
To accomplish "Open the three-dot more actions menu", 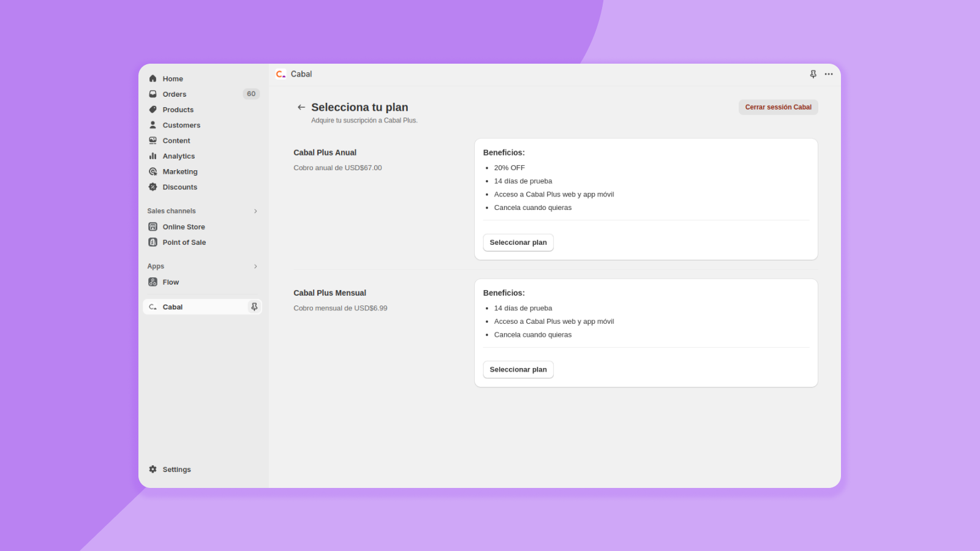I will pos(829,74).
